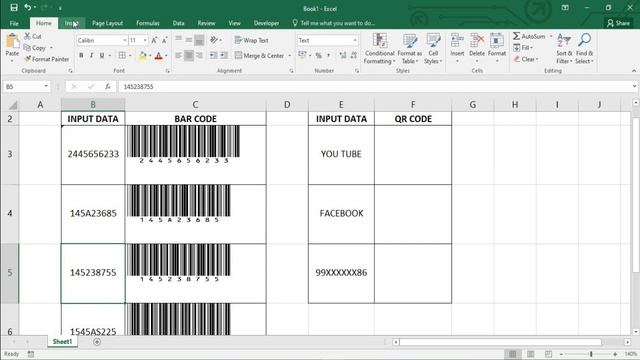Decrease font size with the small A icon
The height and width of the screenshot is (360, 640).
click(164, 40)
